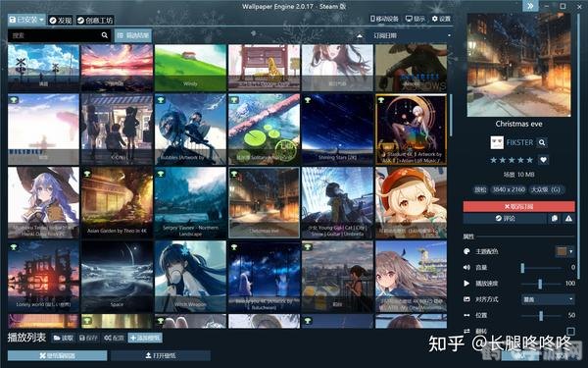This screenshot has width=588, height=368.
Task: Favorite the wallpaper with heart icon
Action: coord(543,160)
